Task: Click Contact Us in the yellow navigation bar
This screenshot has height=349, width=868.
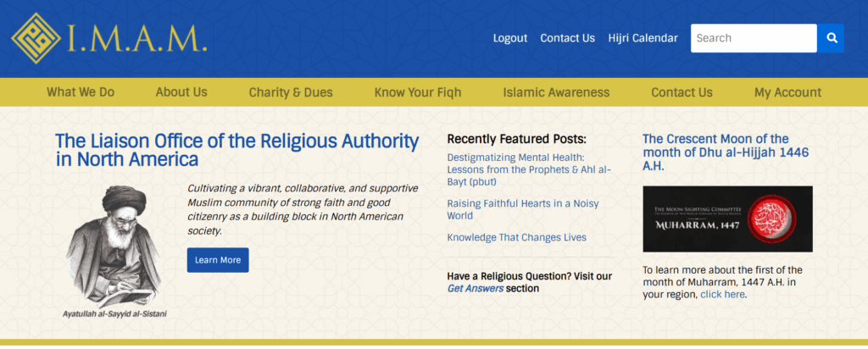Action: [x=682, y=92]
